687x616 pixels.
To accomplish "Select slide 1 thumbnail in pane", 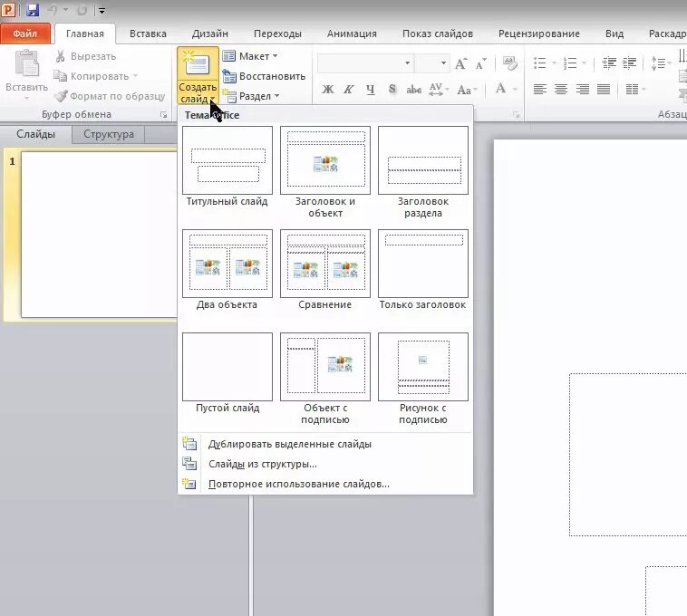I will (x=99, y=235).
